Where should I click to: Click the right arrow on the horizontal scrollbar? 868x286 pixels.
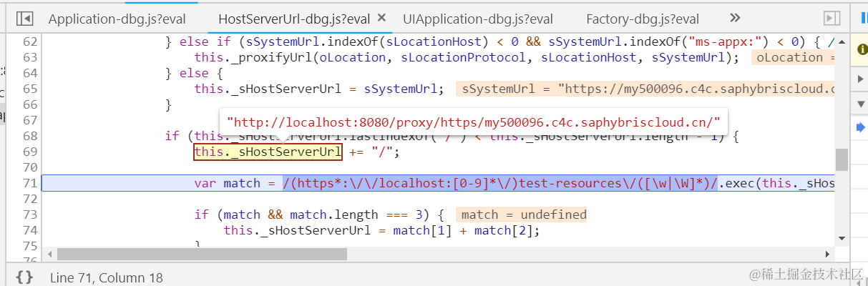[x=827, y=254]
